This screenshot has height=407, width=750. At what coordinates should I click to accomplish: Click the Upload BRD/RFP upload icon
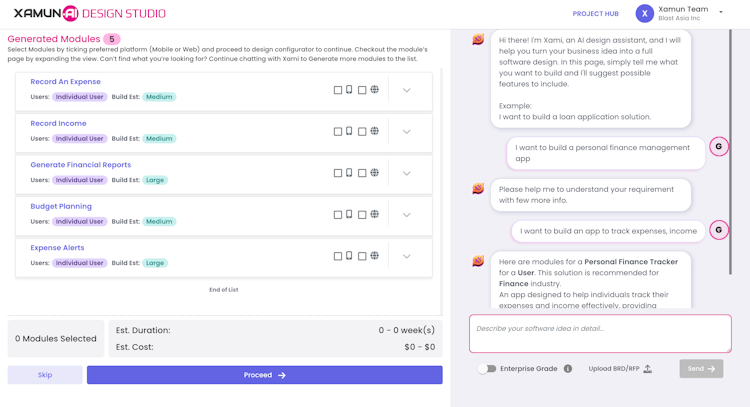647,369
